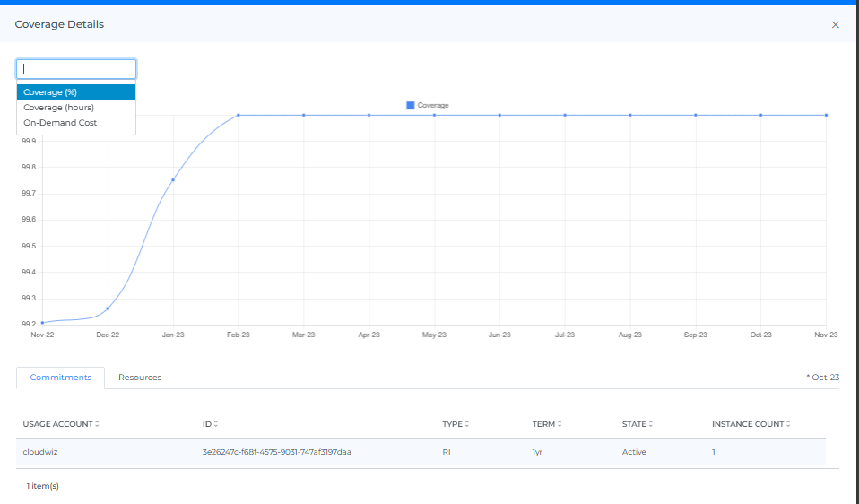Sort by Term column arrow icon

pyautogui.click(x=560, y=424)
